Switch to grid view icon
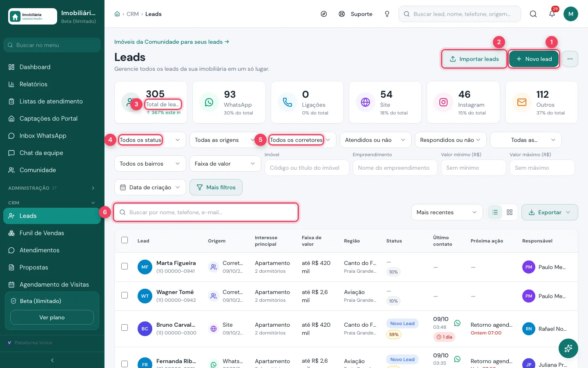The height and width of the screenshot is (368, 588). 510,212
